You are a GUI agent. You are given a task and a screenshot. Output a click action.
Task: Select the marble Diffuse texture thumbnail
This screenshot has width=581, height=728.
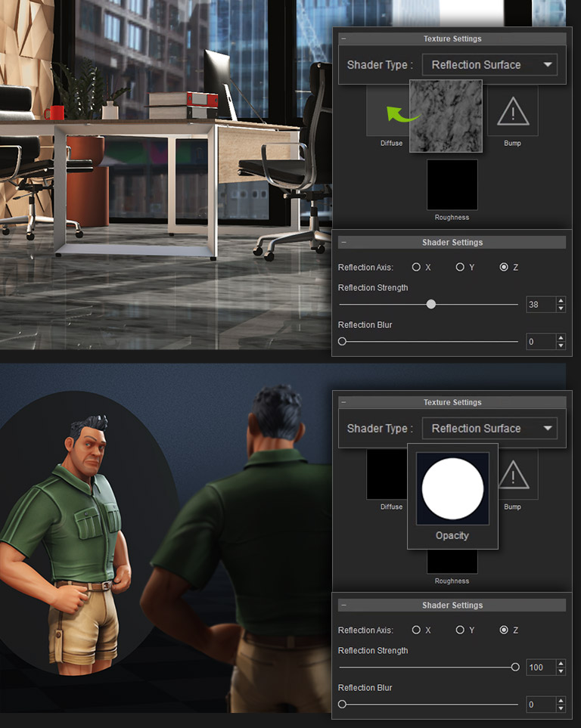tap(446, 116)
